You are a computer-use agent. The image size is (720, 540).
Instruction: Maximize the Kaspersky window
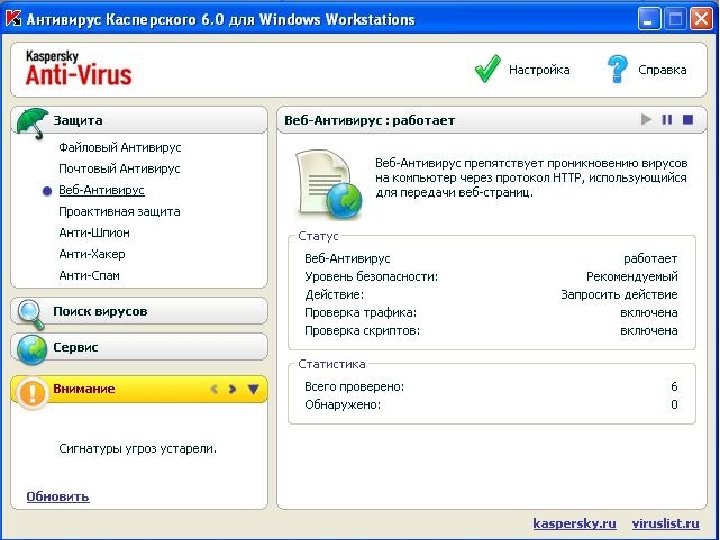675,19
